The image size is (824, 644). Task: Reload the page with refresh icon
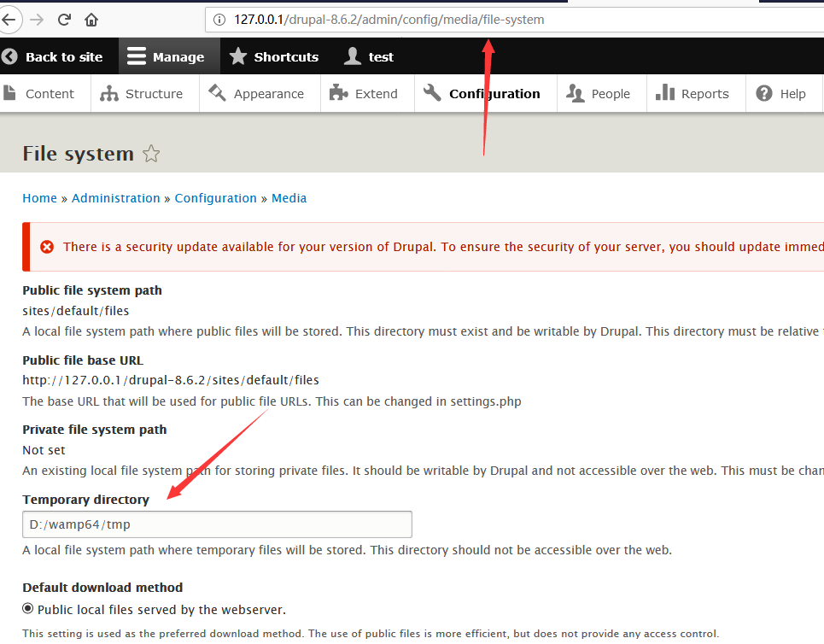tap(64, 20)
